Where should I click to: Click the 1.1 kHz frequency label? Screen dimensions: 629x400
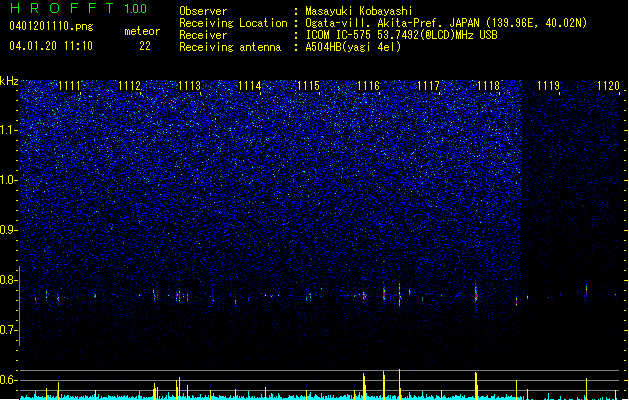[x=9, y=130]
